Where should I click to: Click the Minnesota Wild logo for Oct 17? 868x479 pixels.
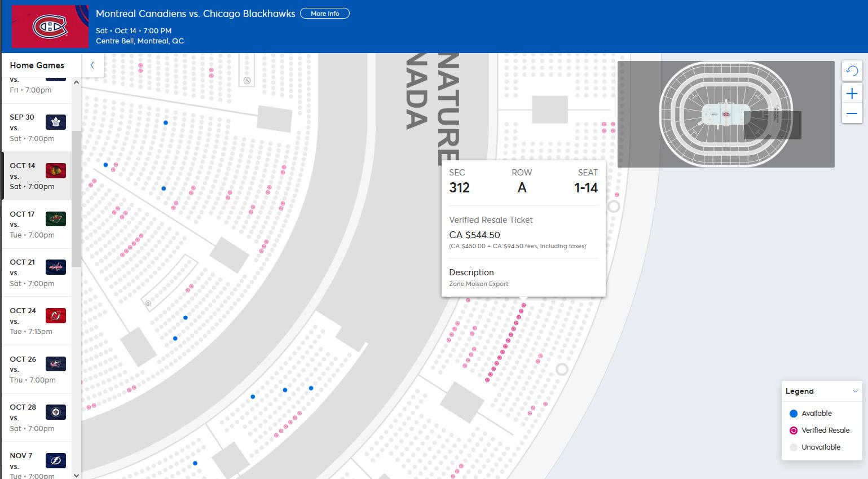[56, 219]
